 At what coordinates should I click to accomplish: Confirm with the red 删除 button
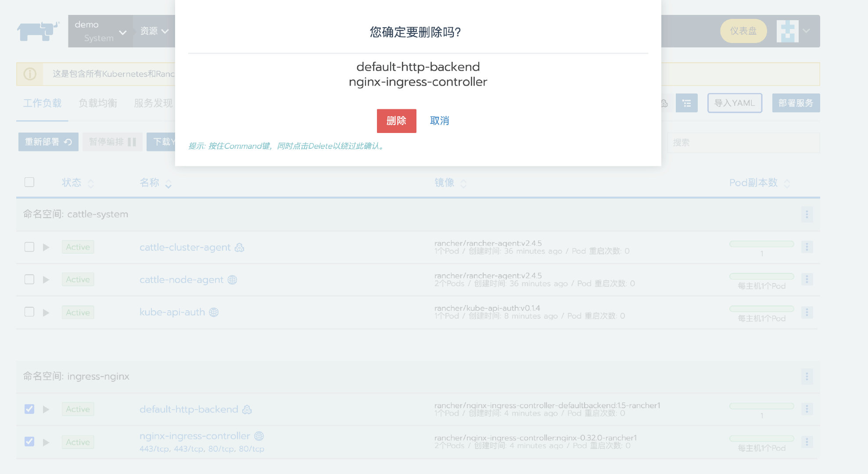click(396, 121)
